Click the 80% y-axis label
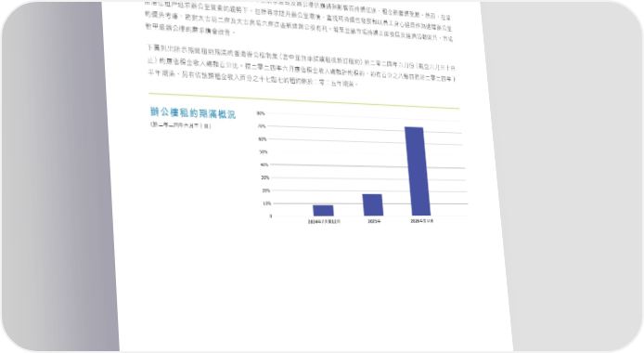The width and height of the screenshot is (644, 353). click(261, 113)
